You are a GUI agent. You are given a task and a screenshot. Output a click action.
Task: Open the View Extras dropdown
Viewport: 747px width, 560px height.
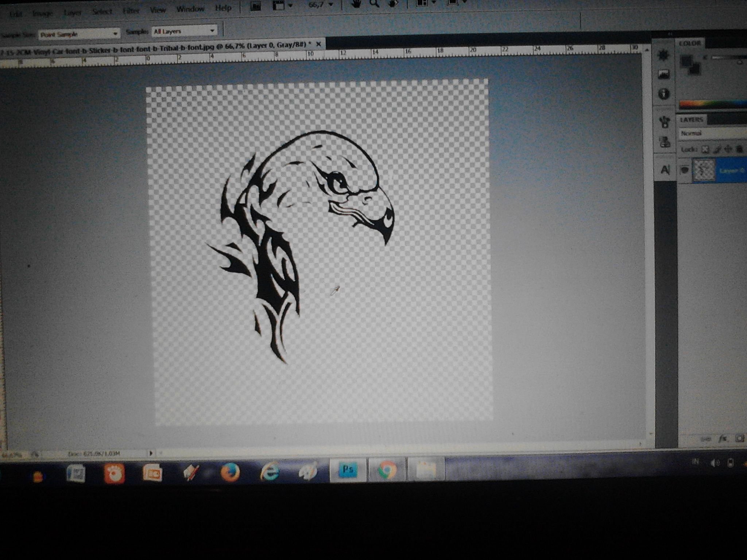pos(282,5)
